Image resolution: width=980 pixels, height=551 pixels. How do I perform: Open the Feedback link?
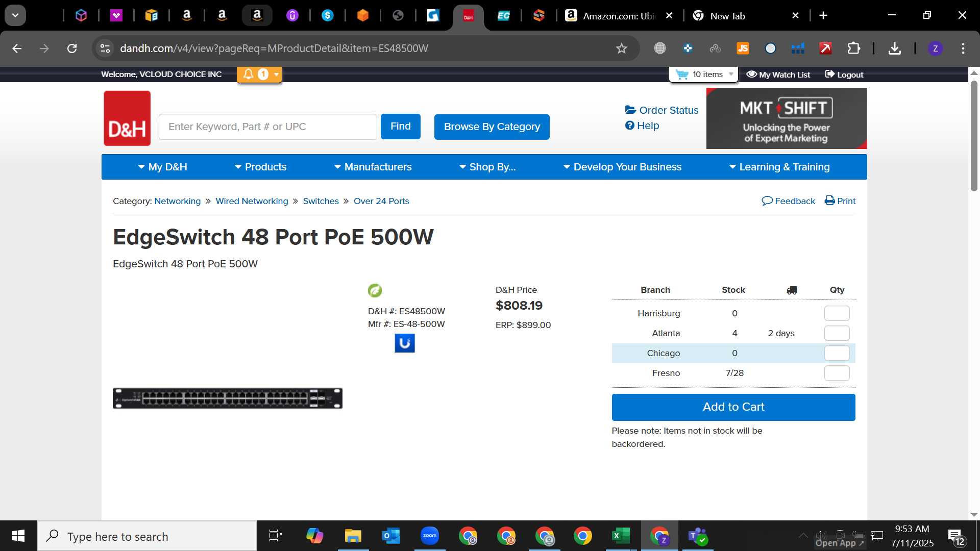click(x=789, y=201)
